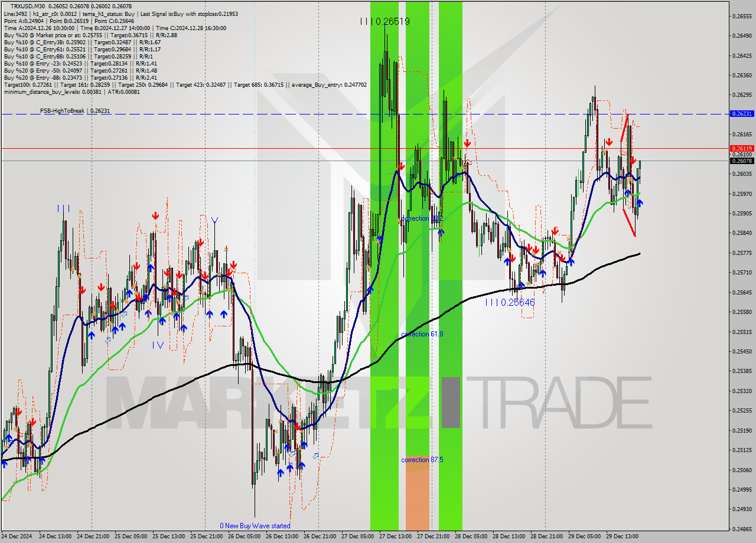Click the 24 Dec 13:00 time label

tap(56, 537)
